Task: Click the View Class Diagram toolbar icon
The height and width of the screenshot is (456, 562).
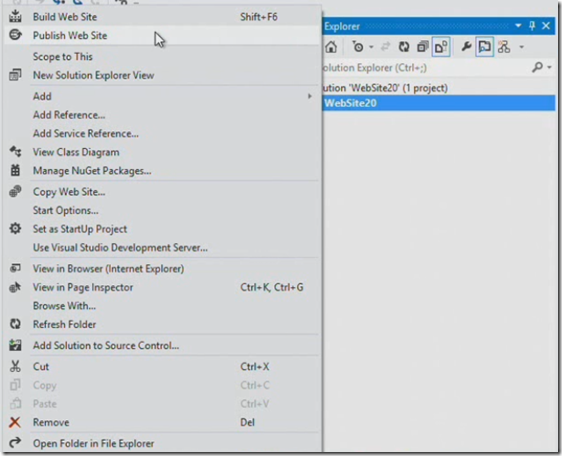Action: pos(504,47)
